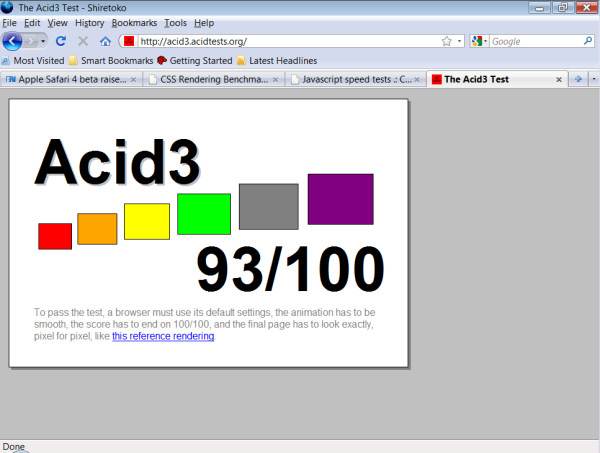Click the green square in Acid3 test
Image resolution: width=600 pixels, height=453 pixels.
(204, 214)
